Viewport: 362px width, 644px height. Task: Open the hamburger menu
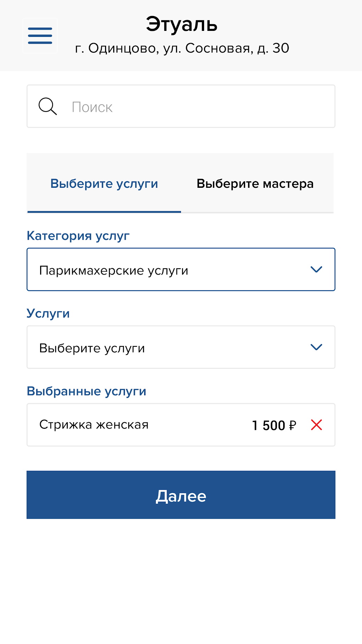coord(40,36)
